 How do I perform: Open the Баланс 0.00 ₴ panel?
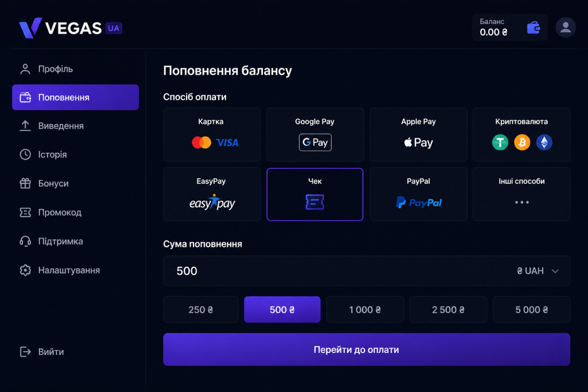pos(510,28)
